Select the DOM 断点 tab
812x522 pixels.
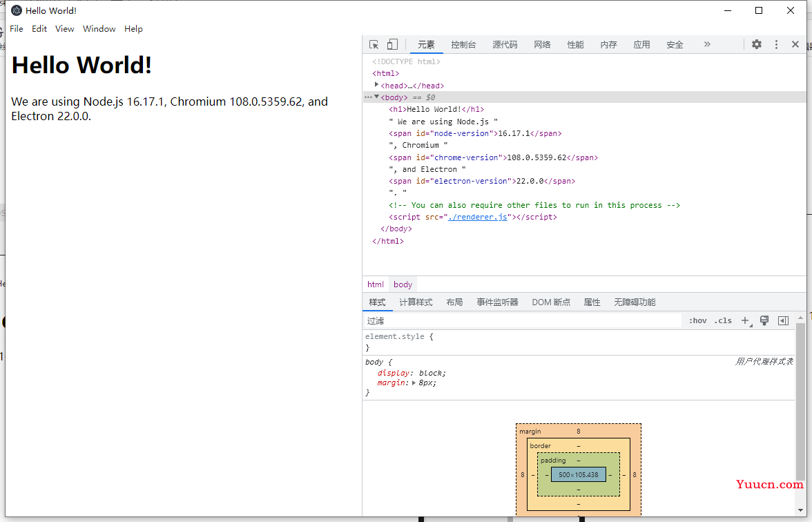pyautogui.click(x=551, y=302)
